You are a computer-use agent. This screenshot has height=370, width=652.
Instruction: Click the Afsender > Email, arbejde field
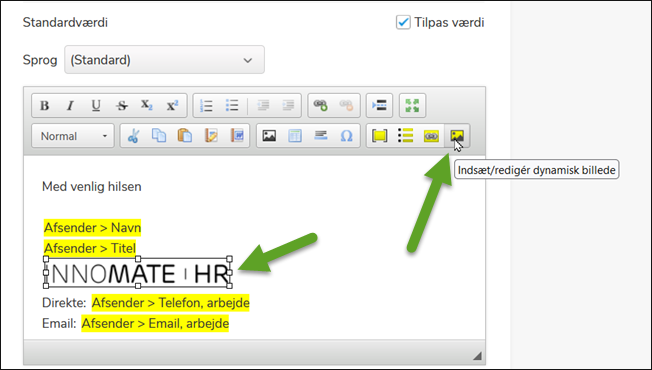[x=155, y=323]
